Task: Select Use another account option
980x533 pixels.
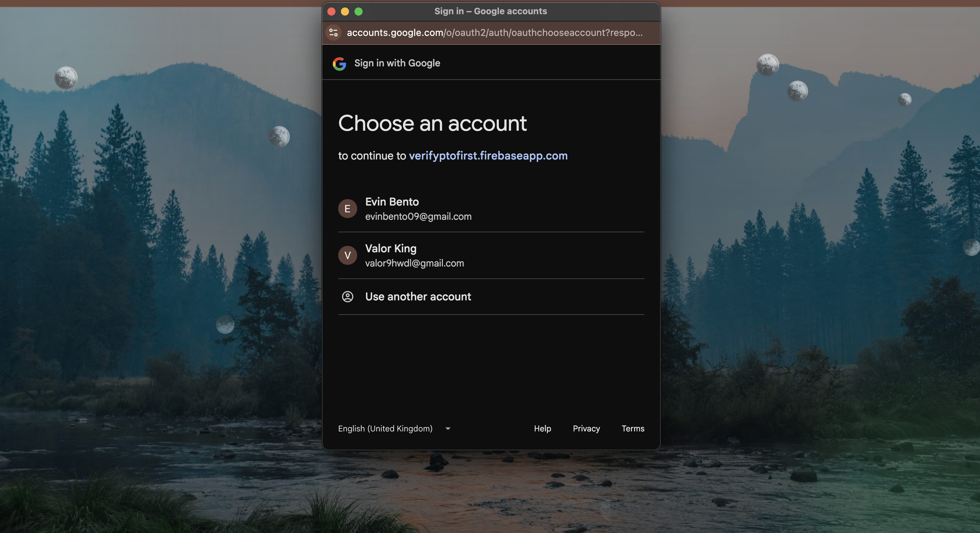Action: 418,297
